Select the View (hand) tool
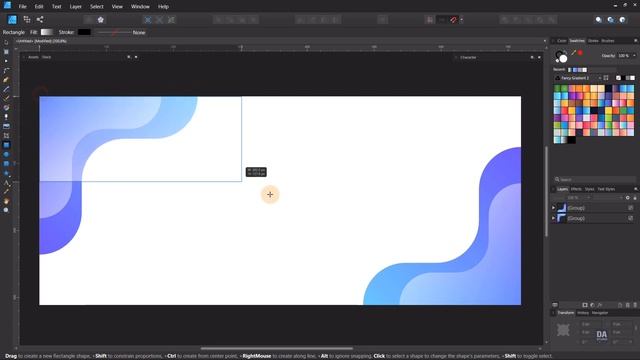 [x=6, y=201]
